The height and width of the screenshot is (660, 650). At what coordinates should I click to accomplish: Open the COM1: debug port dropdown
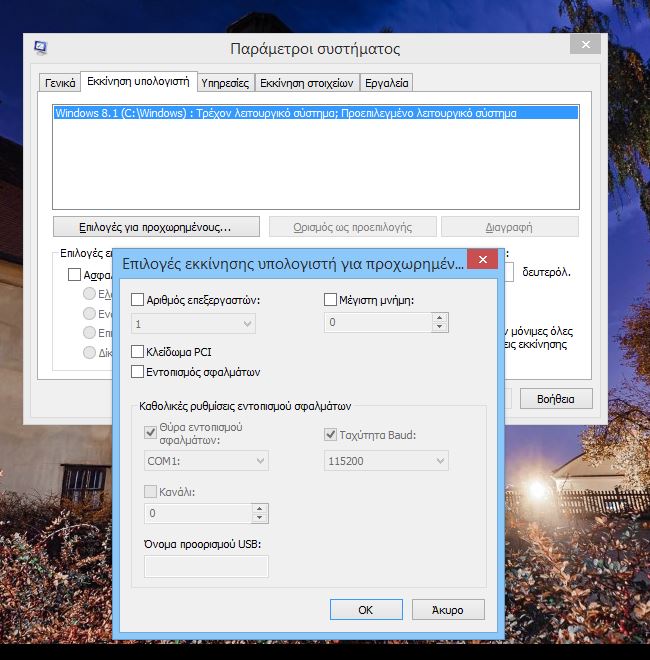click(x=206, y=461)
